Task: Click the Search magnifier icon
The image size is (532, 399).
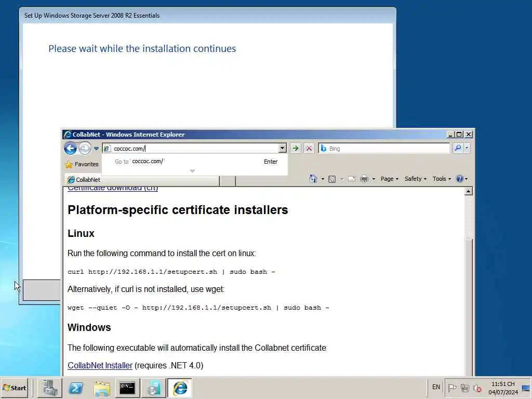Action: pyautogui.click(x=458, y=148)
